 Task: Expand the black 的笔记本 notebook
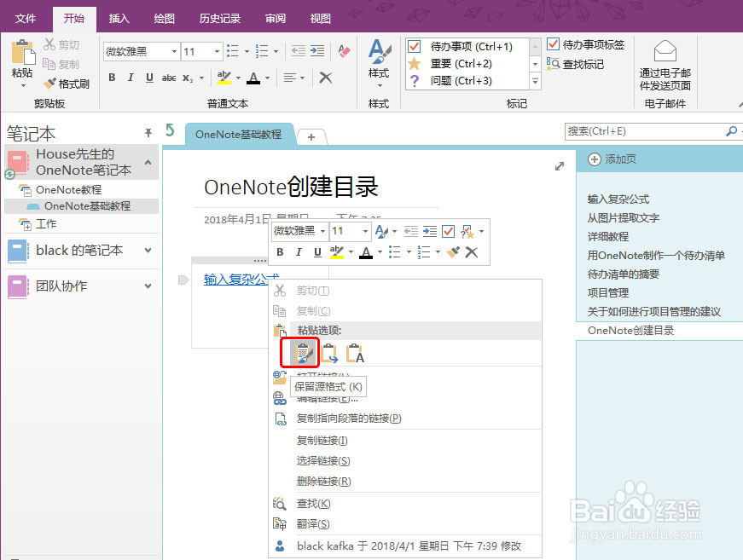pyautogui.click(x=148, y=250)
